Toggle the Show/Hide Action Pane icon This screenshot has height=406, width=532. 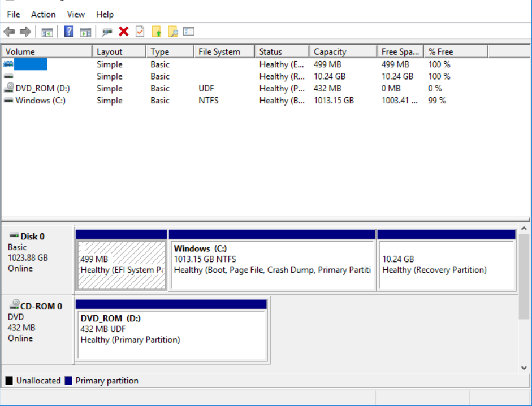point(85,32)
